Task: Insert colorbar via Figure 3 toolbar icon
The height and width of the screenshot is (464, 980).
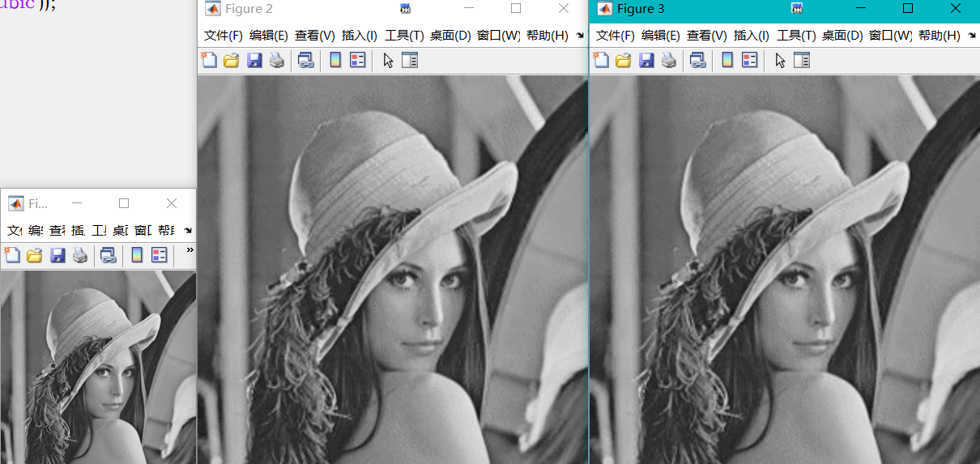Action: 727,60
